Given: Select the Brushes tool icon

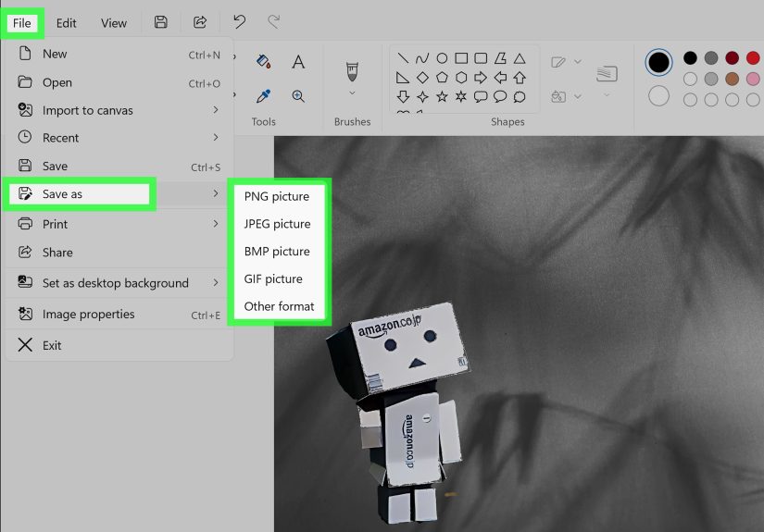Looking at the screenshot, I should point(352,71).
